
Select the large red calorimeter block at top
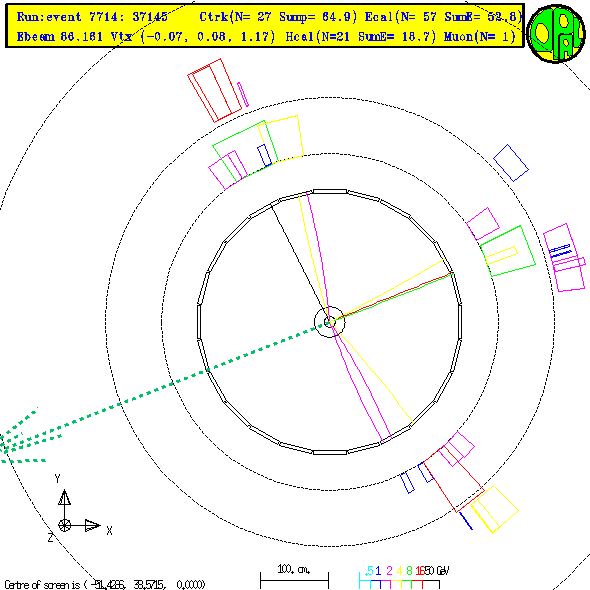pyautogui.click(x=214, y=90)
